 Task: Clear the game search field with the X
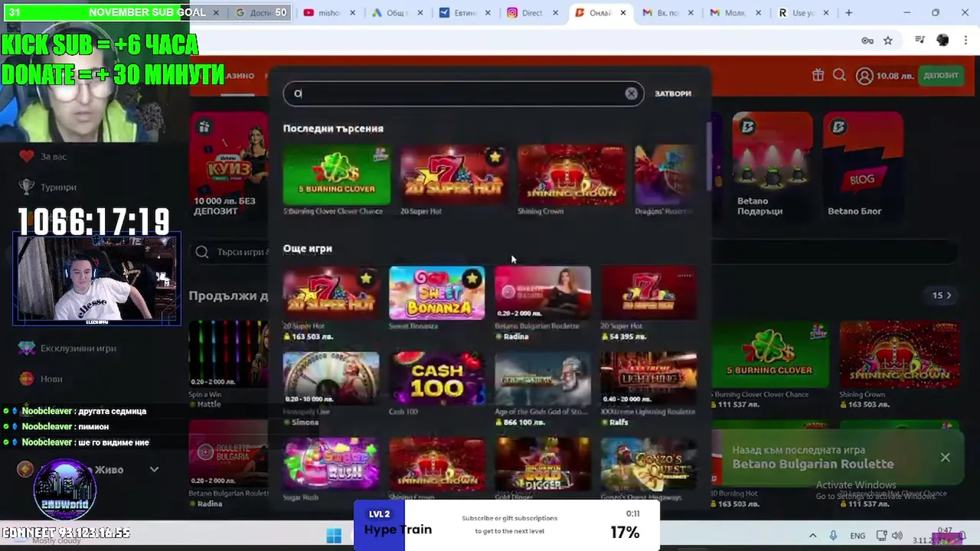click(x=631, y=93)
